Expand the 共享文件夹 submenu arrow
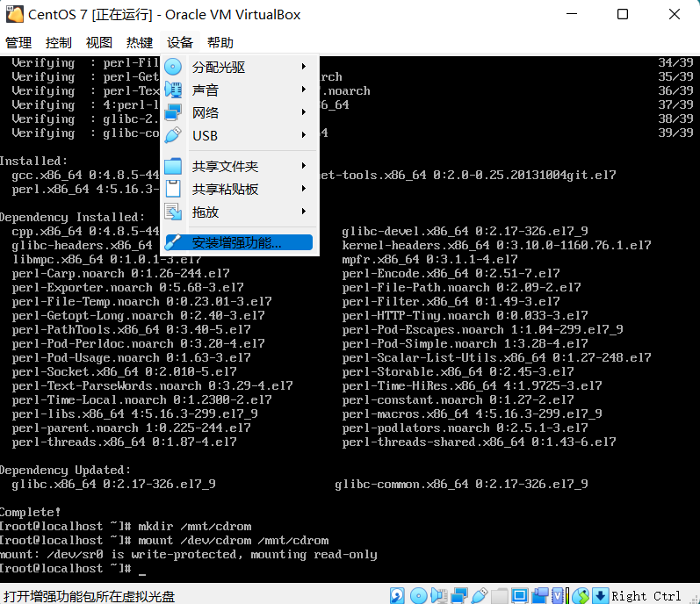 pos(304,166)
